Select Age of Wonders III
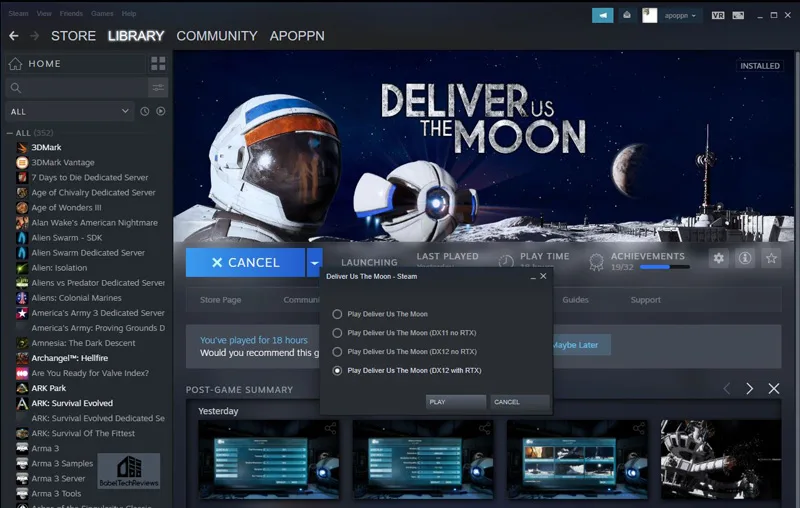 pos(66,208)
